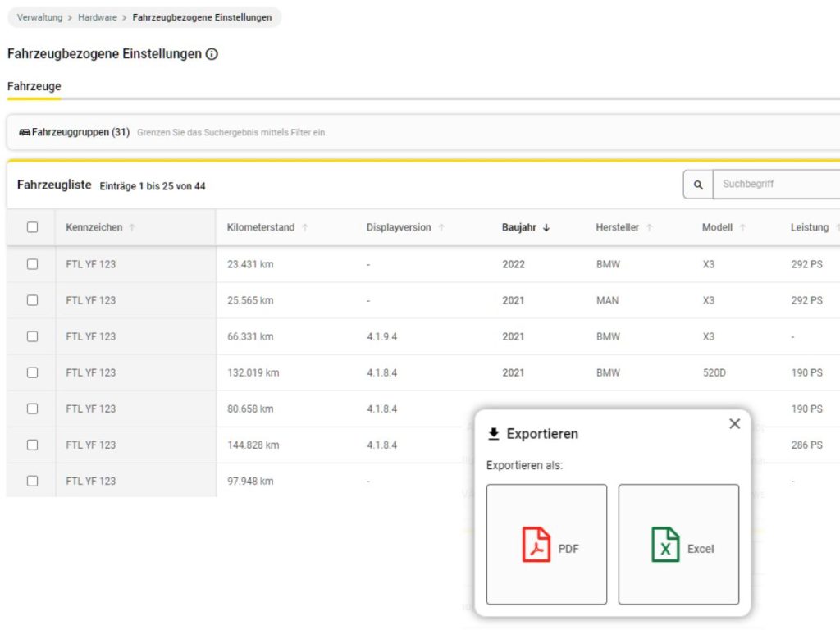Image resolution: width=840 pixels, height=630 pixels.
Task: Click the 2022 Baujahr cell
Action: 514,264
